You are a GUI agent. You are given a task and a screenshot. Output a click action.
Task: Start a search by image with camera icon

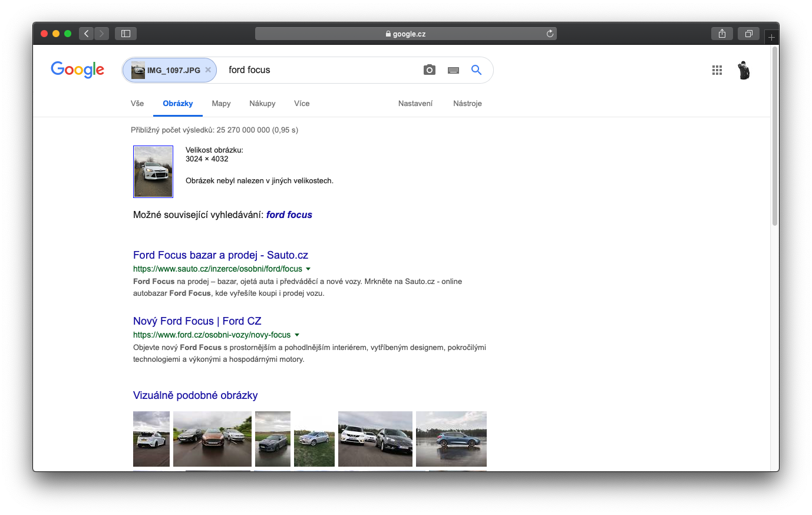[x=430, y=70]
